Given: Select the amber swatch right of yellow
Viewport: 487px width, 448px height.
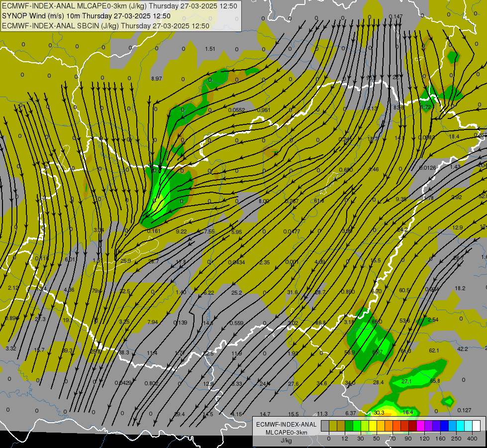Looking at the screenshot, I should pyautogui.click(x=381, y=426).
